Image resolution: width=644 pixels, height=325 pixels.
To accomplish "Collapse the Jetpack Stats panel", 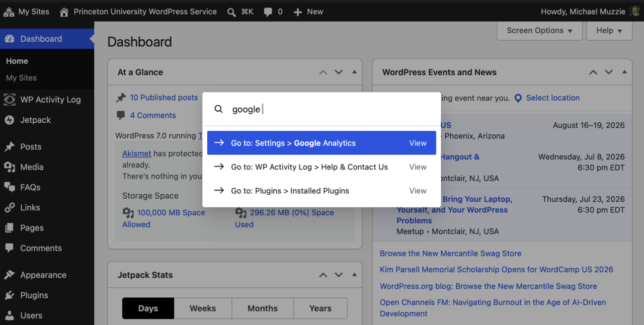I will tap(354, 275).
